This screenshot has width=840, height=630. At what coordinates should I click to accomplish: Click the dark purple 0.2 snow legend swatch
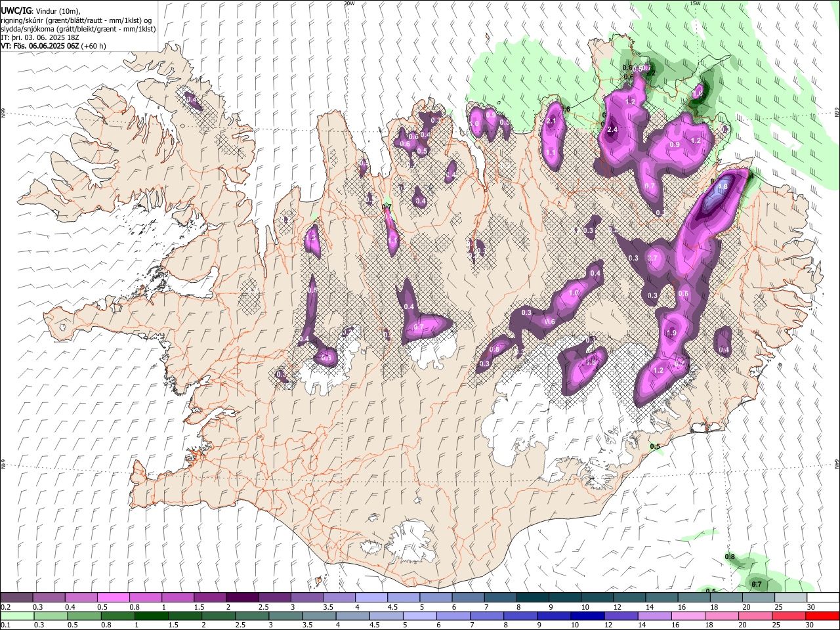16,598
